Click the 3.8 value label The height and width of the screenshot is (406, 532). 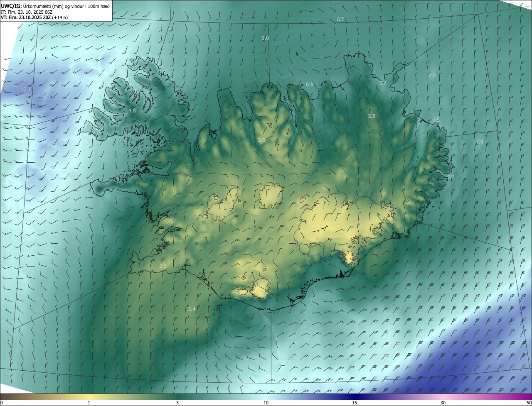click(372, 116)
